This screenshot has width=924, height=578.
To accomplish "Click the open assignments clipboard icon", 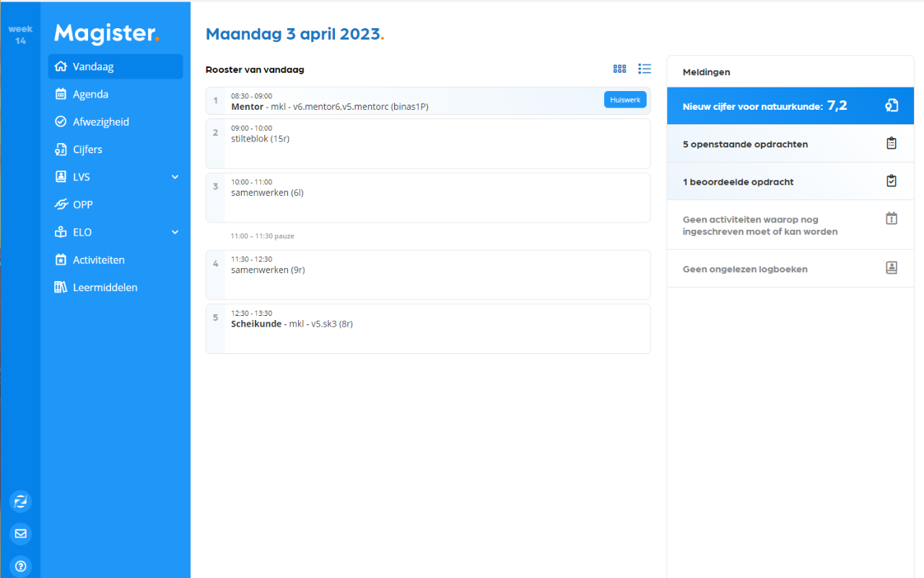I will 892,144.
